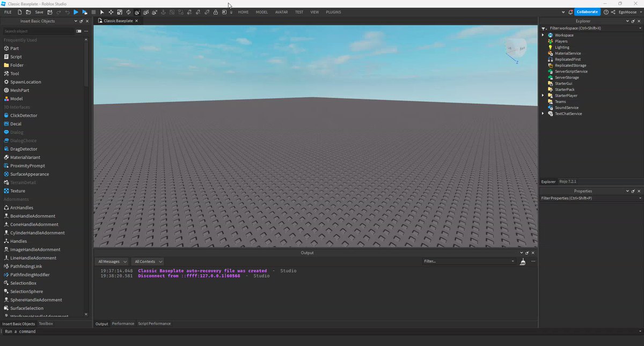Click the Search object input field
The image size is (644, 346).
pyautogui.click(x=38, y=31)
